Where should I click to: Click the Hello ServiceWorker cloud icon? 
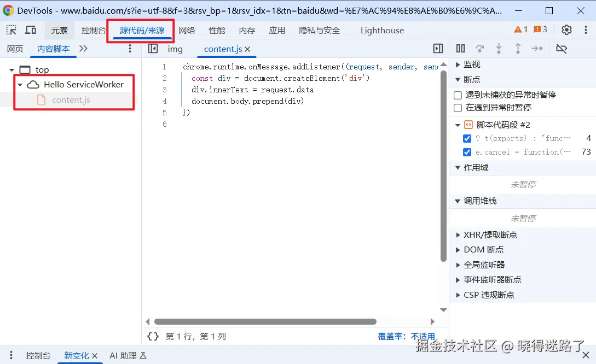click(x=33, y=85)
